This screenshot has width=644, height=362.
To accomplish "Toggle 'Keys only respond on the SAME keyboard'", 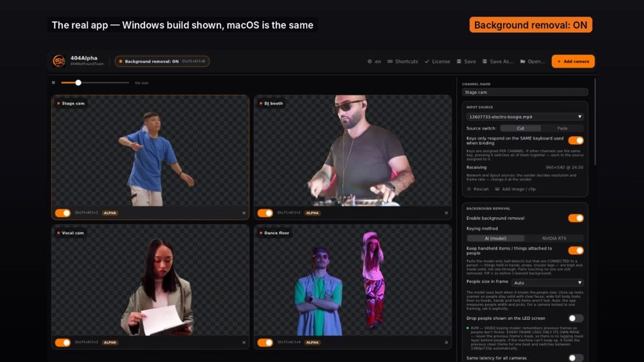I will coord(576,140).
